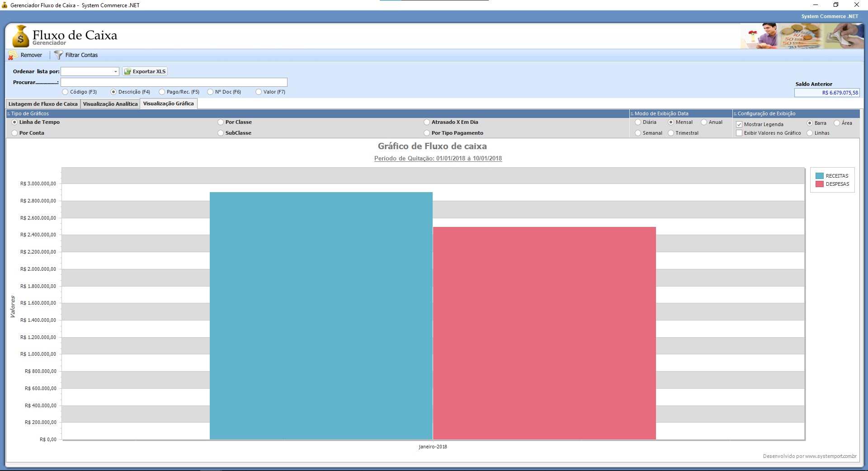This screenshot has height=471, width=868.
Task: Click the DESPESAS red legend swatch
Action: pos(820,184)
